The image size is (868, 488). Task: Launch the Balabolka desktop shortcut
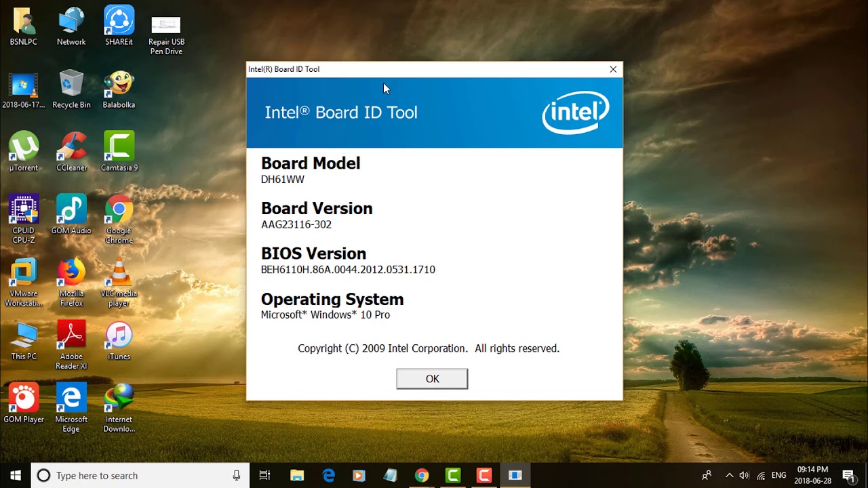click(x=119, y=90)
